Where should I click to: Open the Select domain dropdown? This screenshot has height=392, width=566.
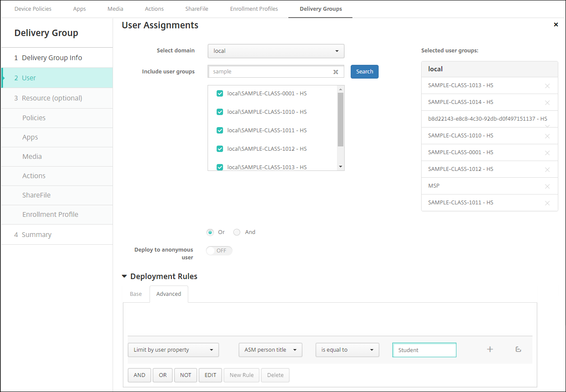(x=276, y=51)
